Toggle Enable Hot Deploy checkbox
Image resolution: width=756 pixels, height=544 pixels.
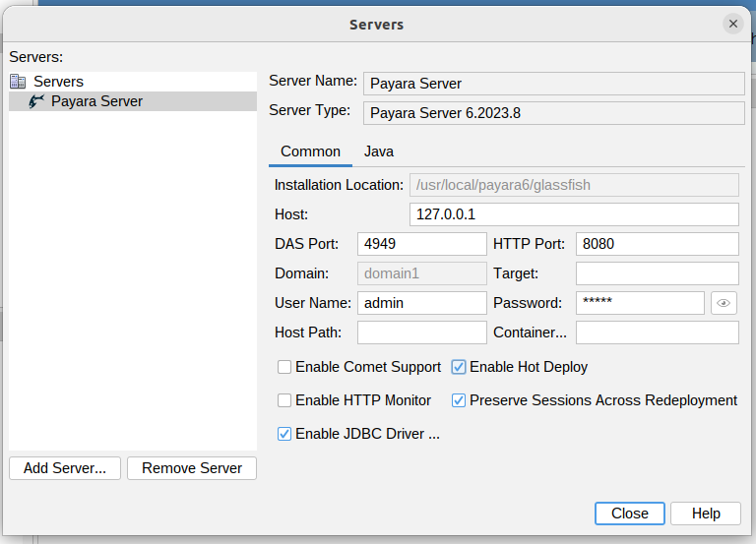point(459,367)
